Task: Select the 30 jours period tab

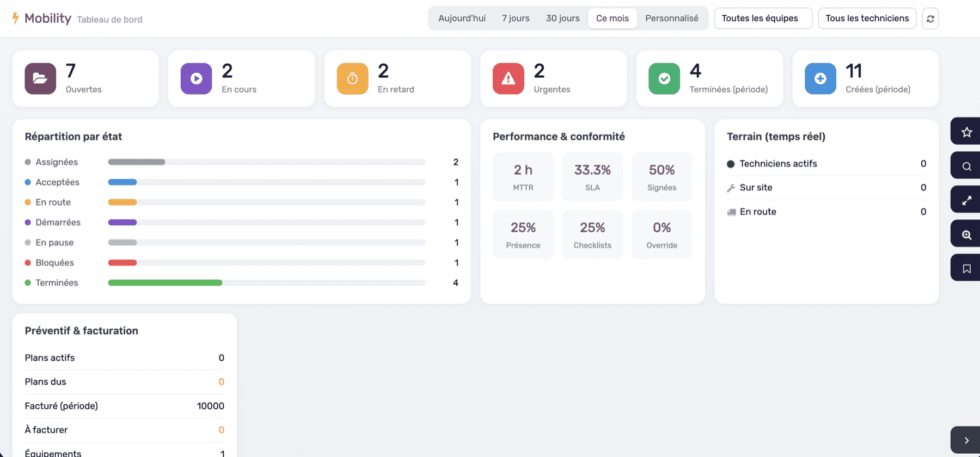Action: (563, 18)
